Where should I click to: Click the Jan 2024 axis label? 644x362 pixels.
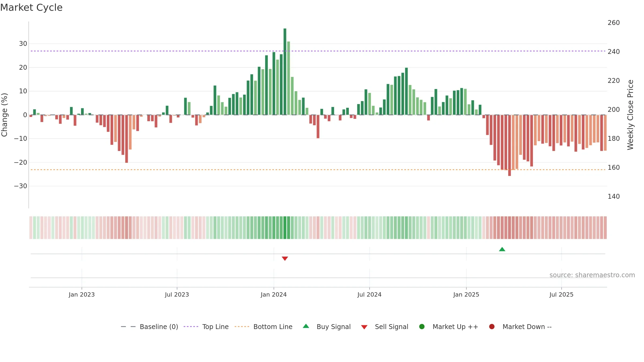point(274,294)
